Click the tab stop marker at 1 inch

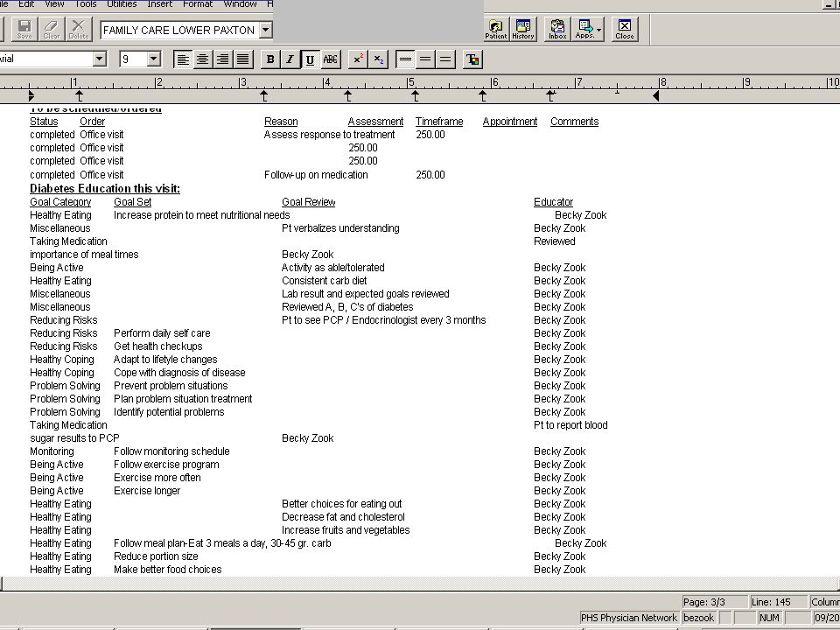click(x=79, y=96)
